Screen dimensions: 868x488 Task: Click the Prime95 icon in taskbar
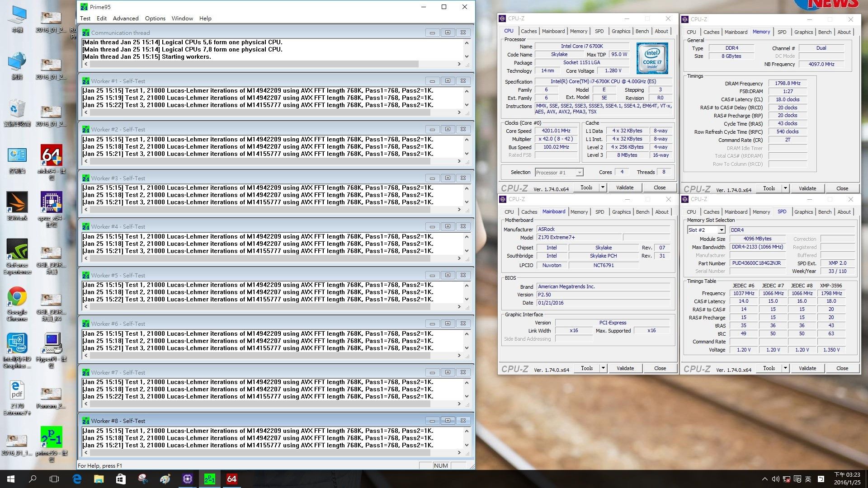pos(210,479)
